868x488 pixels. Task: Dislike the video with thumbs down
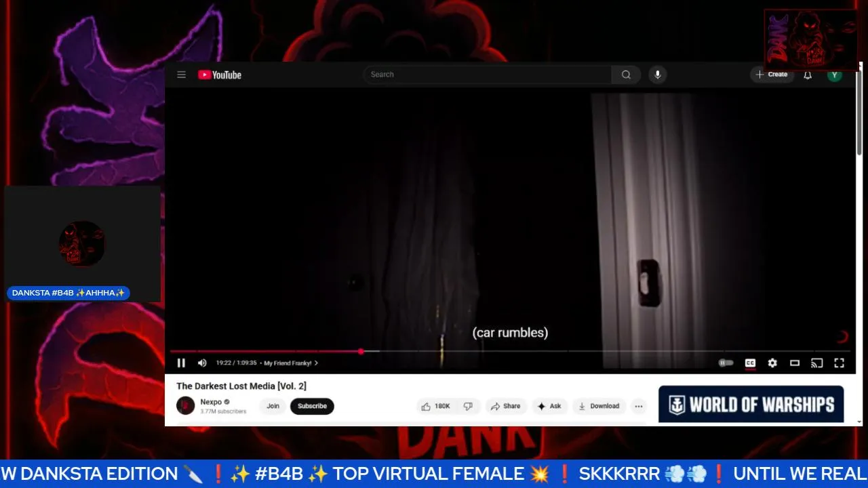click(x=468, y=406)
